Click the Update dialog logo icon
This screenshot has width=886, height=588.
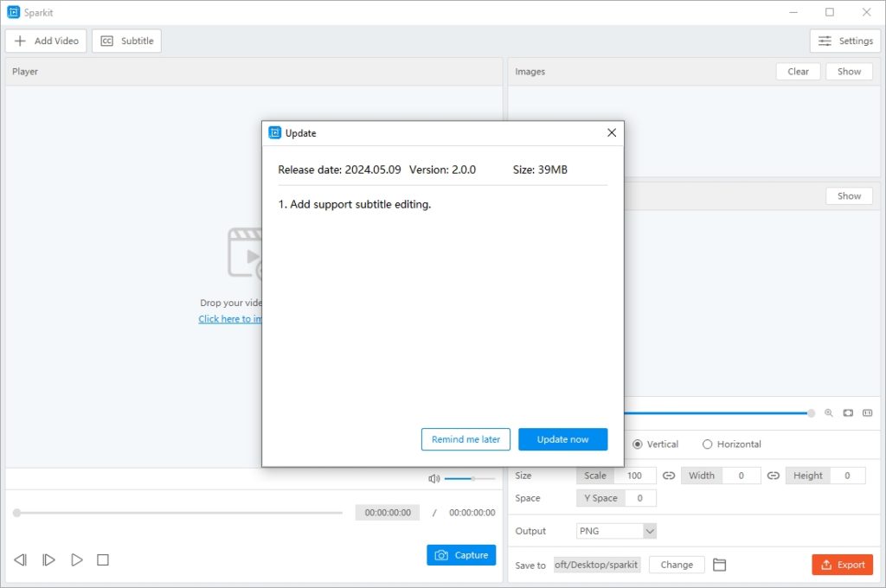pos(274,133)
